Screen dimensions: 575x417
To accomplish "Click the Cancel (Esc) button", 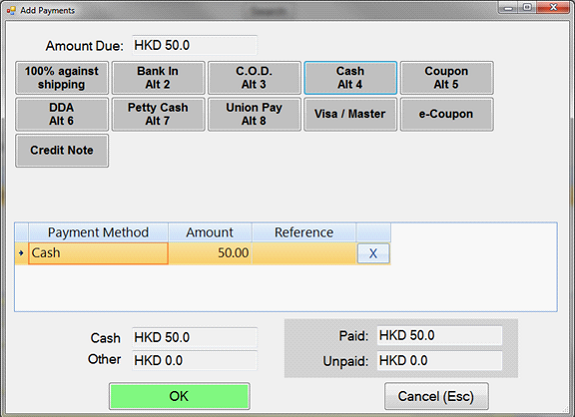I will tap(436, 396).
